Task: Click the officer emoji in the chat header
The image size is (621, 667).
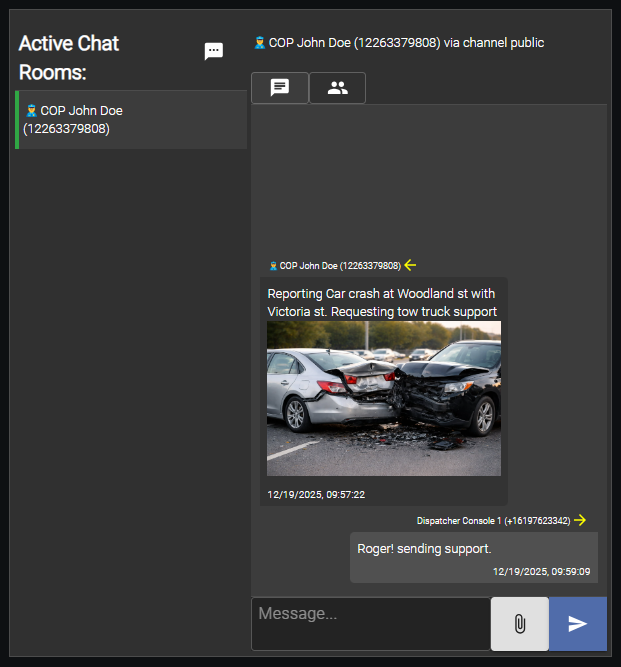Action: [x=260, y=43]
